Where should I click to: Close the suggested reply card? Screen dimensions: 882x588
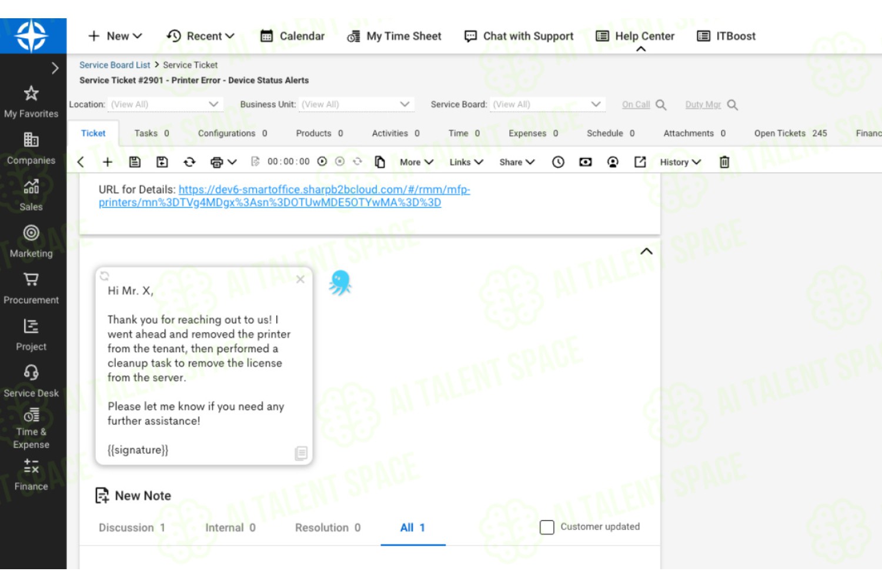click(300, 279)
